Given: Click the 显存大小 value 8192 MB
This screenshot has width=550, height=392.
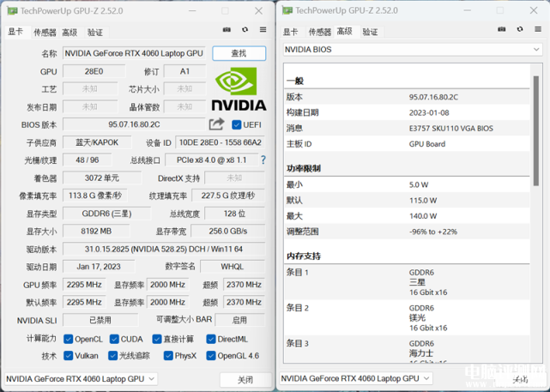Looking at the screenshot, I should [96, 232].
